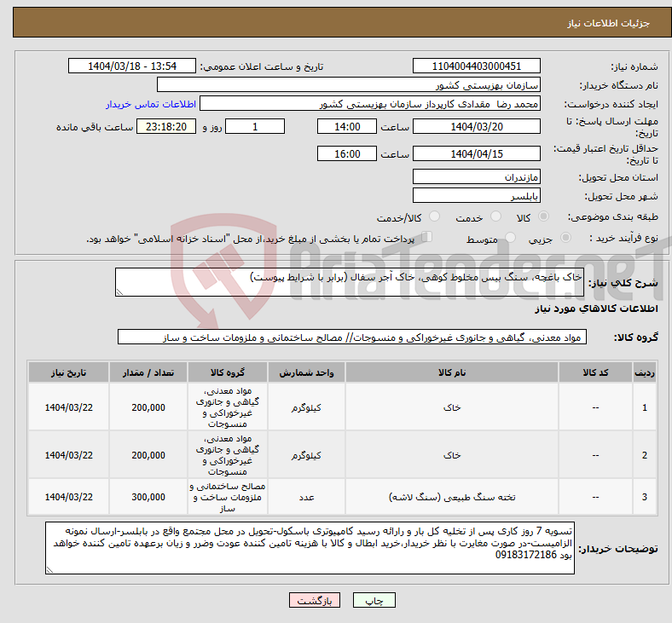Click the توضیحات خریدار notes textarea

point(310,548)
